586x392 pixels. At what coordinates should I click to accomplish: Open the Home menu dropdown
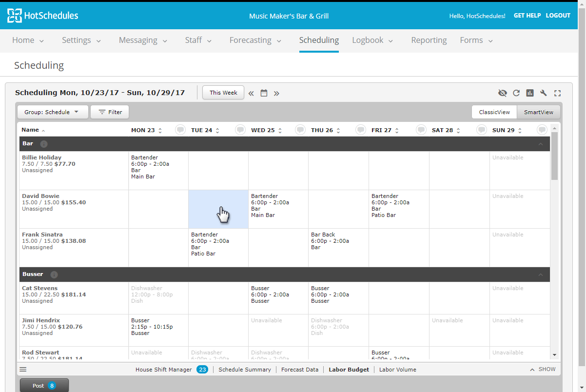tap(28, 40)
